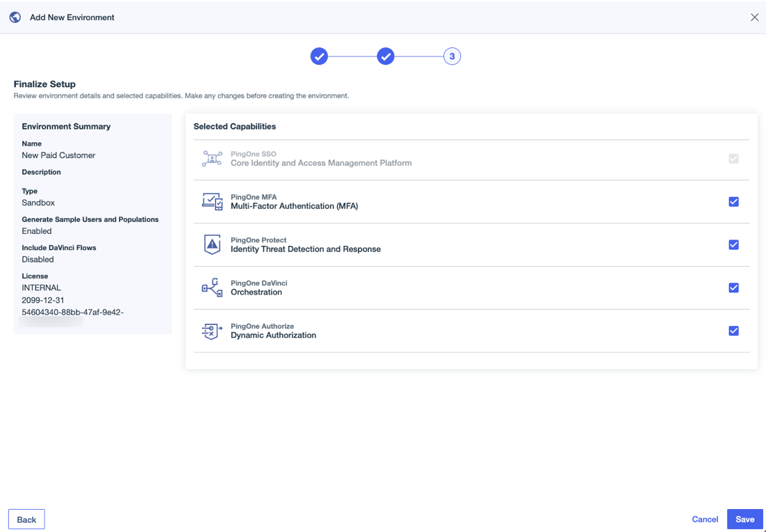Click the Dynamic Authorization text label
Image resolution: width=766 pixels, height=532 pixels.
tap(273, 335)
